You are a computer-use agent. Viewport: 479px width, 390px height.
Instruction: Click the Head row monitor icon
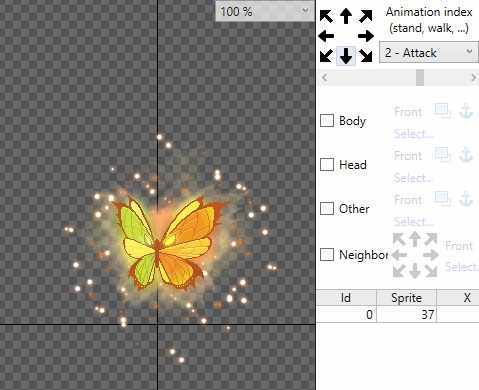[442, 155]
